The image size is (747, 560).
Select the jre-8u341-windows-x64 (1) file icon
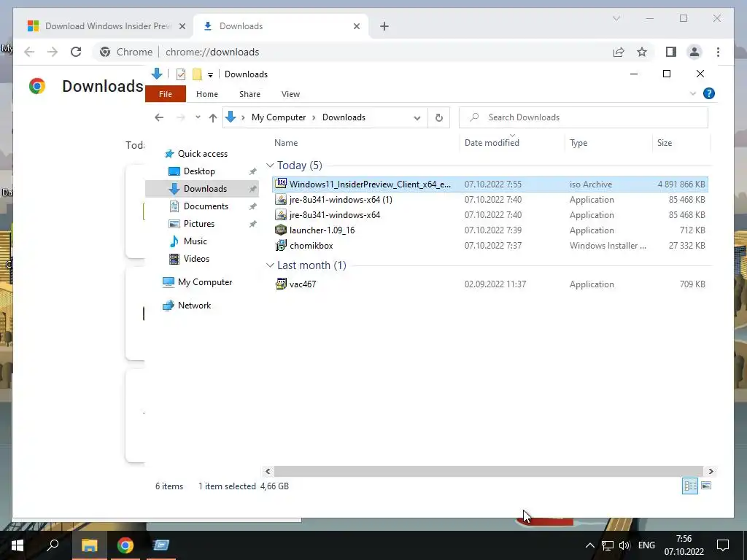pyautogui.click(x=281, y=200)
